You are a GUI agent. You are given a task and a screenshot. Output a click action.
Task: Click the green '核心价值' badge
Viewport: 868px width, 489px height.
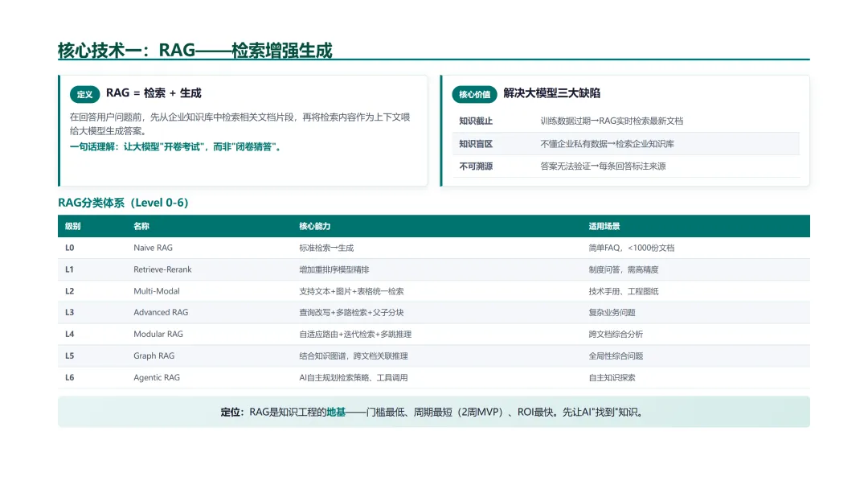click(x=474, y=94)
